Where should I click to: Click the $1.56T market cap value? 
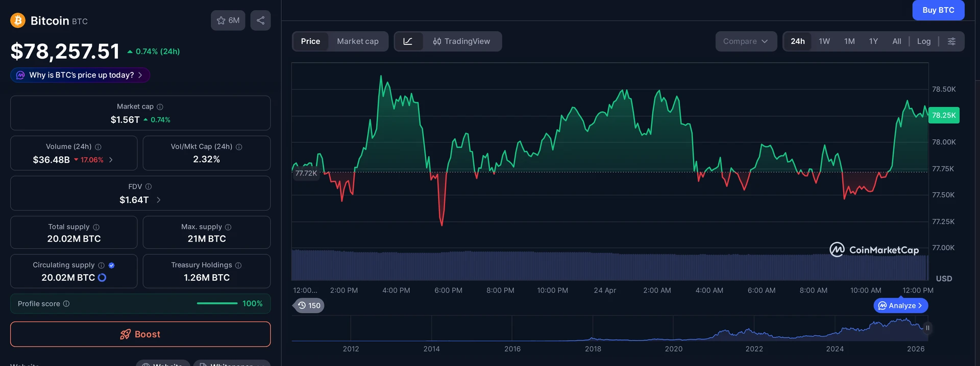coord(125,120)
